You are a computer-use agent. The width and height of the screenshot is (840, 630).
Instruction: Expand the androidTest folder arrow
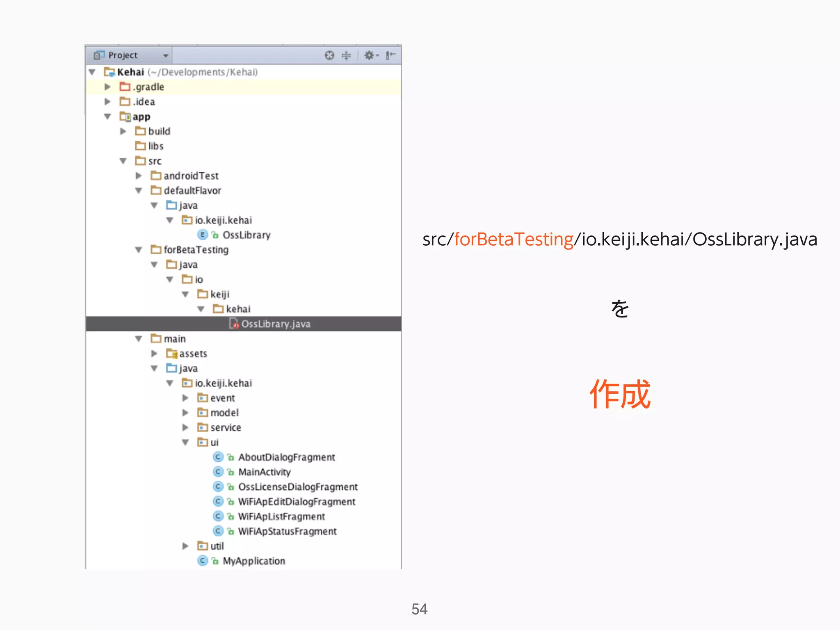point(139,176)
